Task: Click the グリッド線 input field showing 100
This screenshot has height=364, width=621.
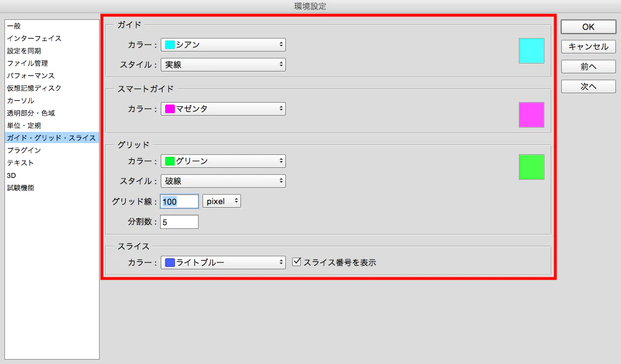Action: [x=179, y=202]
